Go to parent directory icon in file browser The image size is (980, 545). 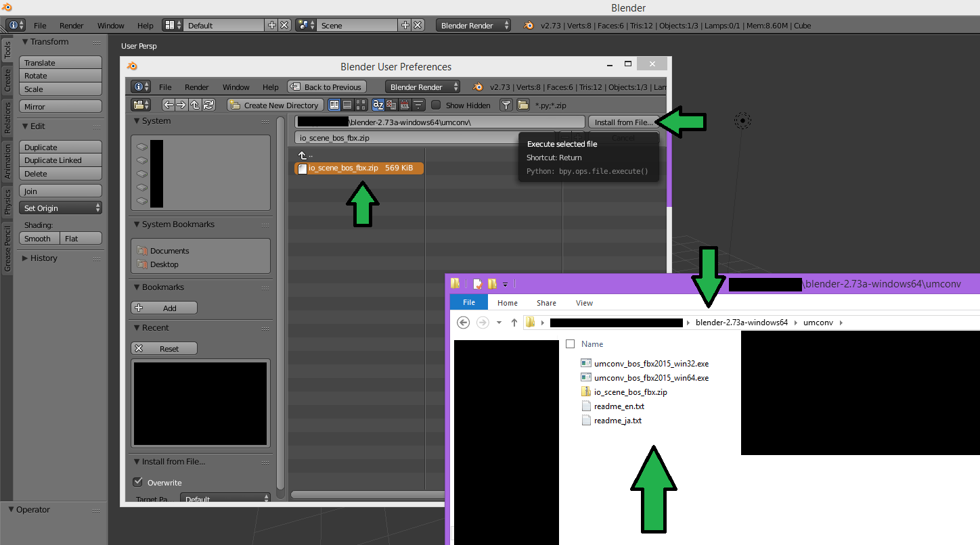click(195, 105)
